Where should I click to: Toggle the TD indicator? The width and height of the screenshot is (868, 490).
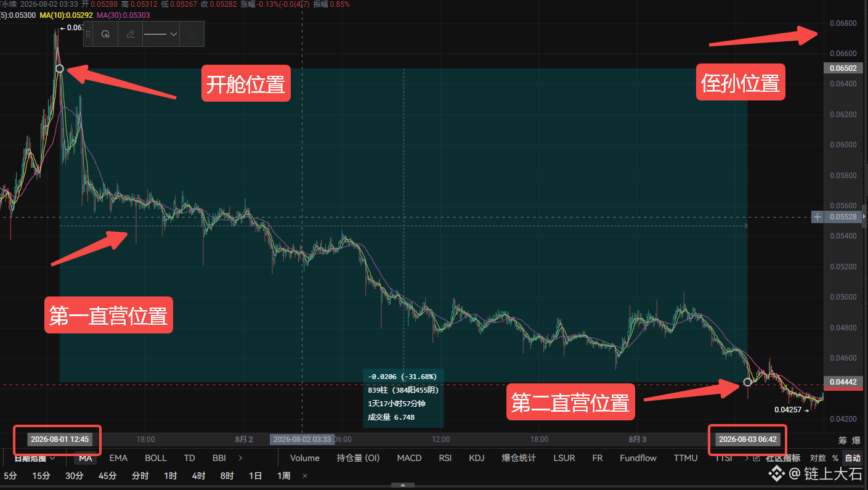(190, 458)
